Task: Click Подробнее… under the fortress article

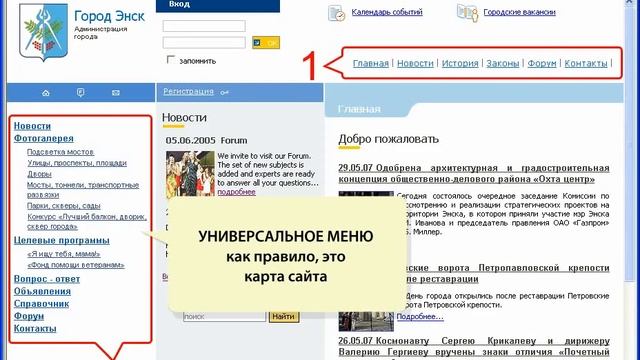Action: [x=420, y=316]
